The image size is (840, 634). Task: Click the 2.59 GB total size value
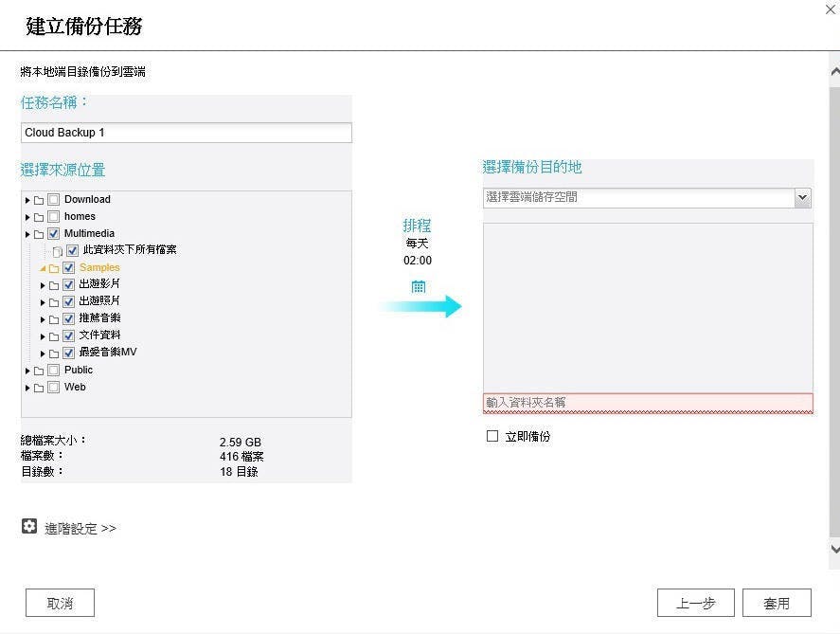click(240, 443)
